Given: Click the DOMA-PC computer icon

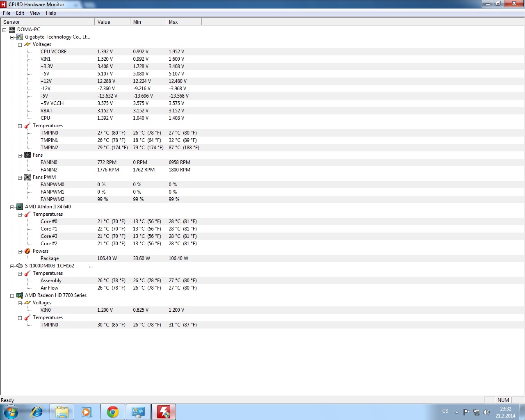Looking at the screenshot, I should 12,30.
